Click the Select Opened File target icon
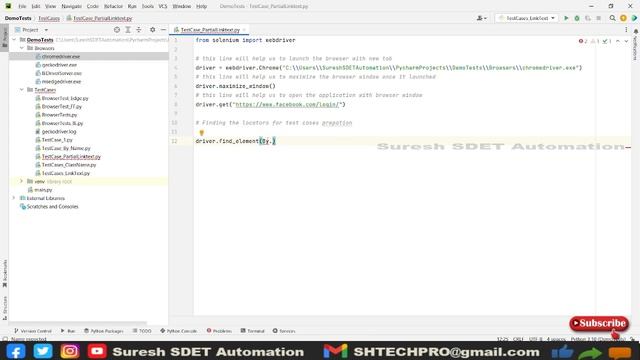The height and width of the screenshot is (360, 640). pyautogui.click(x=117, y=30)
